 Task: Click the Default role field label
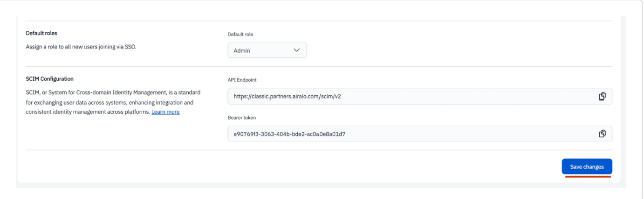coord(240,35)
